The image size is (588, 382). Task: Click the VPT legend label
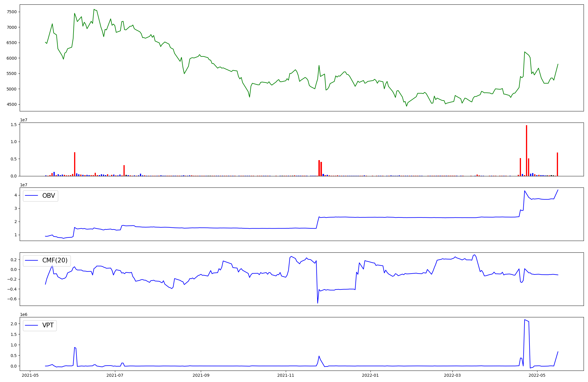point(48,325)
